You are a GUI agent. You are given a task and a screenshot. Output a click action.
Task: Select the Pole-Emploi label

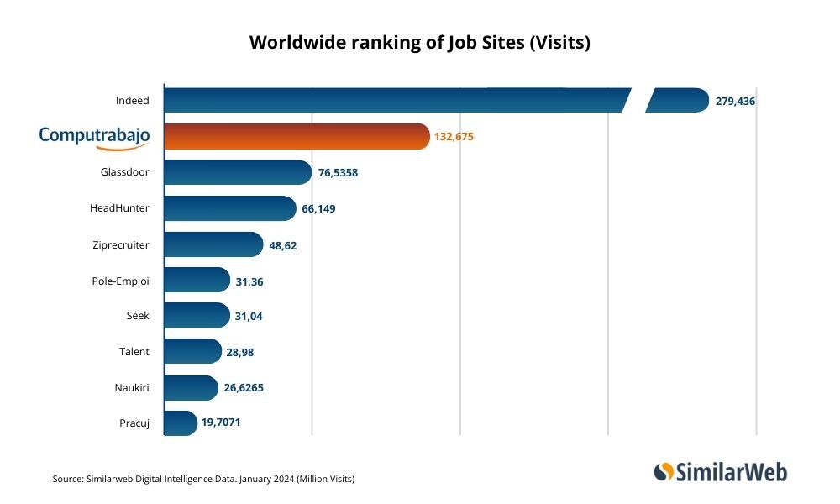pos(120,281)
